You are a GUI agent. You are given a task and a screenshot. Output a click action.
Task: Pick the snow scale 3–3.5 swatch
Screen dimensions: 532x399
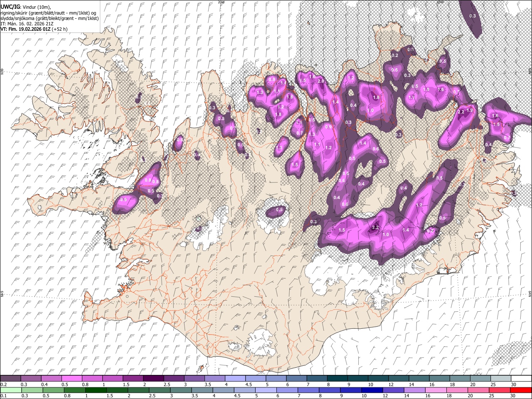(194, 379)
